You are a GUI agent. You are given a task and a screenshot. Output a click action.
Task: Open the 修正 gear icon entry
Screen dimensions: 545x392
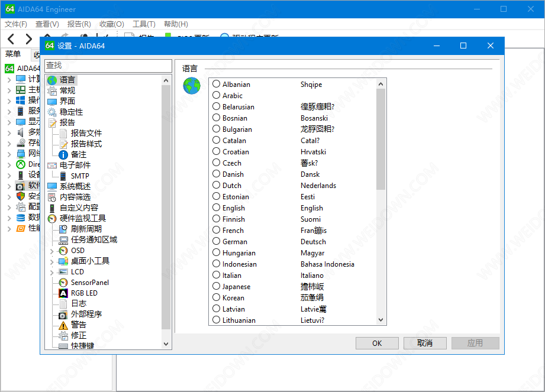(x=63, y=336)
